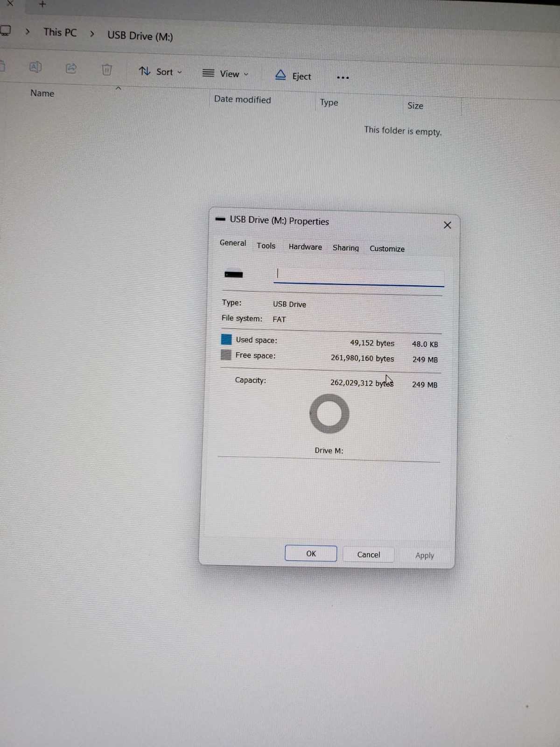This screenshot has width=560, height=747.
Task: Click the 262,029,312 bytes capacity value
Action: [x=362, y=383]
